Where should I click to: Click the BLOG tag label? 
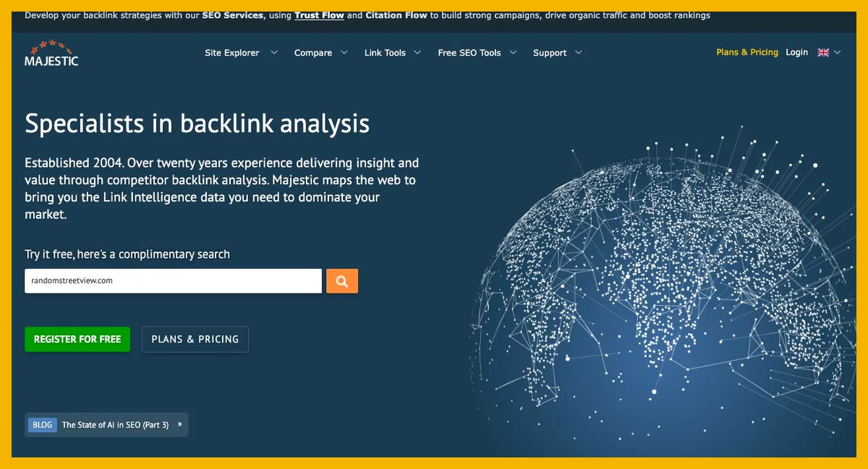coord(43,425)
